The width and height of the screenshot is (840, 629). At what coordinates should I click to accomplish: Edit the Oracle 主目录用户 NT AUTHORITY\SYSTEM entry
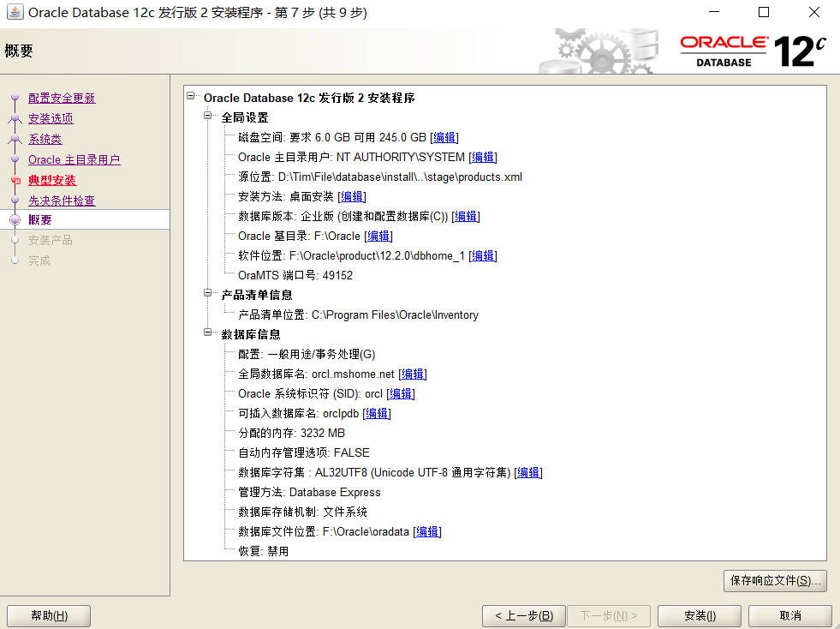[483, 157]
